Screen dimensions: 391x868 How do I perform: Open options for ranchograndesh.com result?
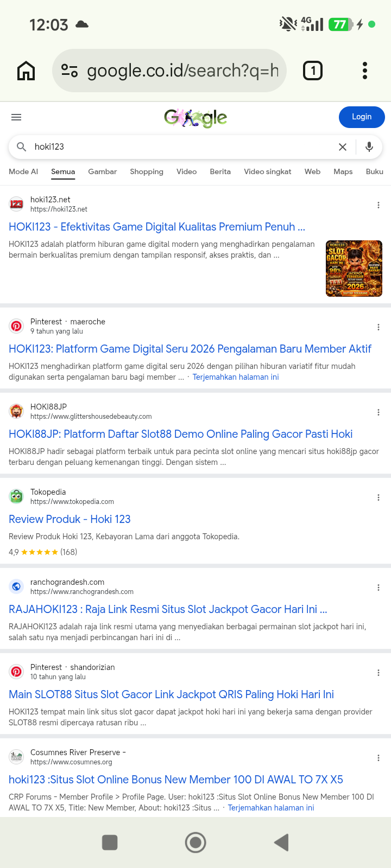tap(379, 588)
